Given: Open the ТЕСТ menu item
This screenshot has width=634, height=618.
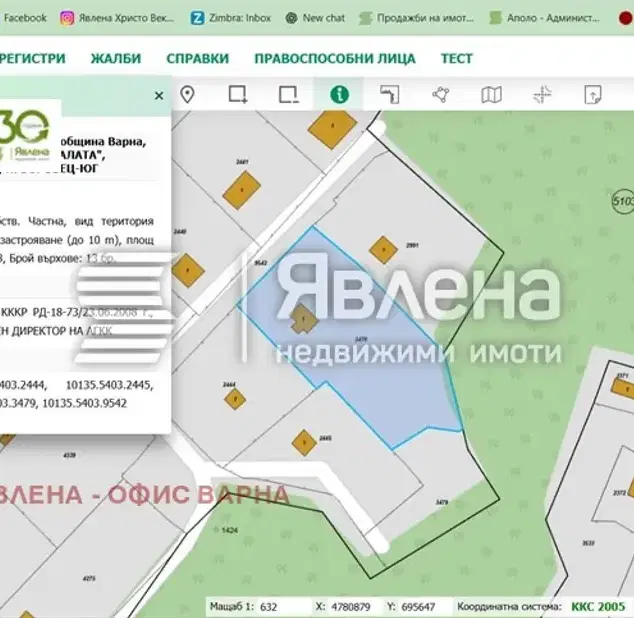Looking at the screenshot, I should coord(456,58).
